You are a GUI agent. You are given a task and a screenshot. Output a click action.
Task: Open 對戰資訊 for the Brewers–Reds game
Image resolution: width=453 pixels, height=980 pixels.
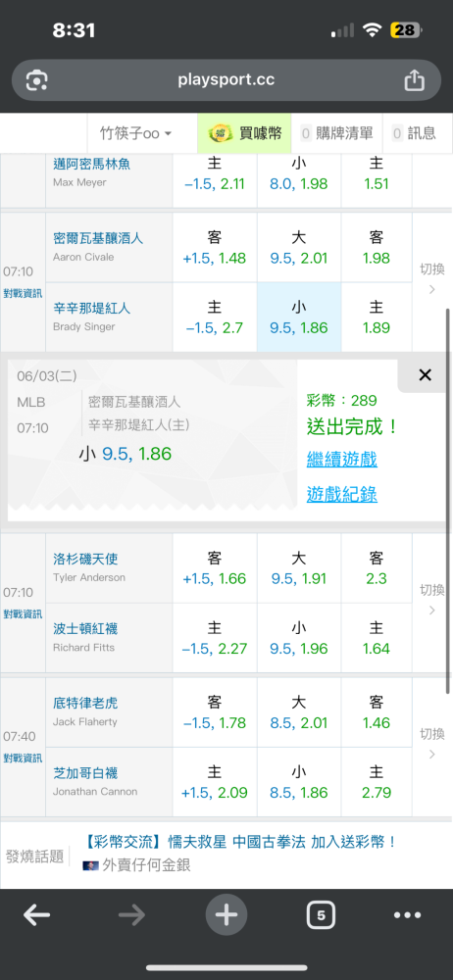pos(23,294)
